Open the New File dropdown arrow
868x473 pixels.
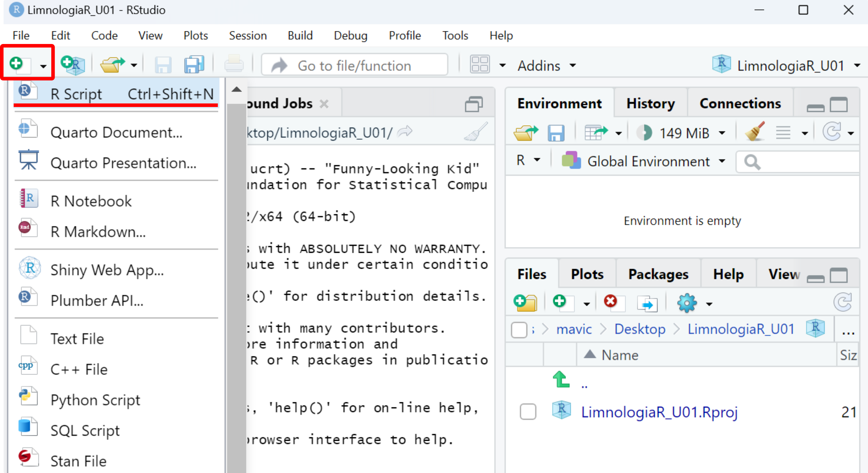tap(43, 66)
